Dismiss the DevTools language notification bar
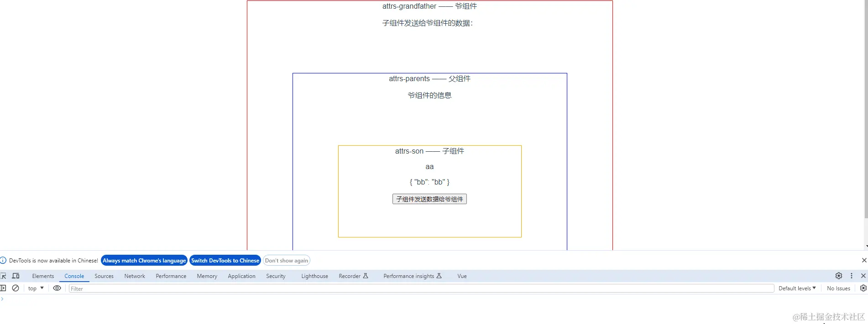This screenshot has height=324, width=868. [864, 260]
